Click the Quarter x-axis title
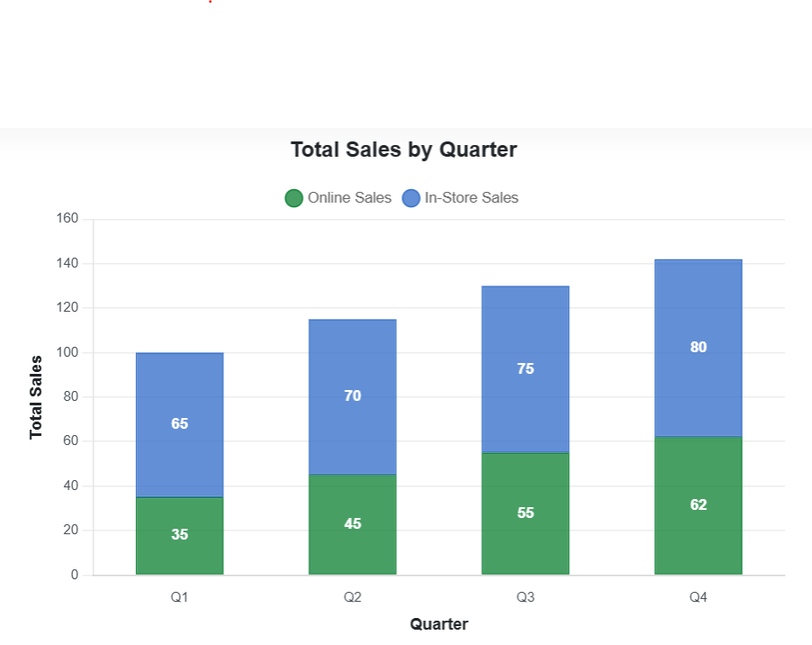The height and width of the screenshot is (645, 812). [x=439, y=624]
